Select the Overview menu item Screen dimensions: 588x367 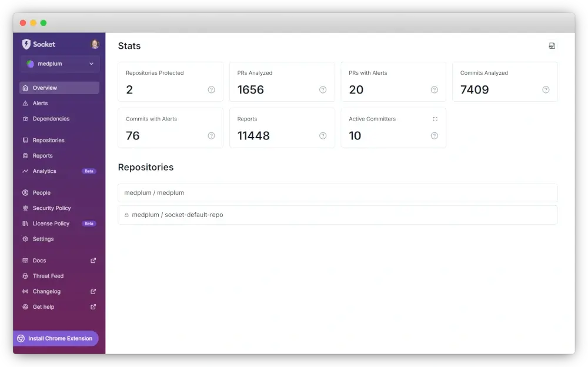[59, 88]
